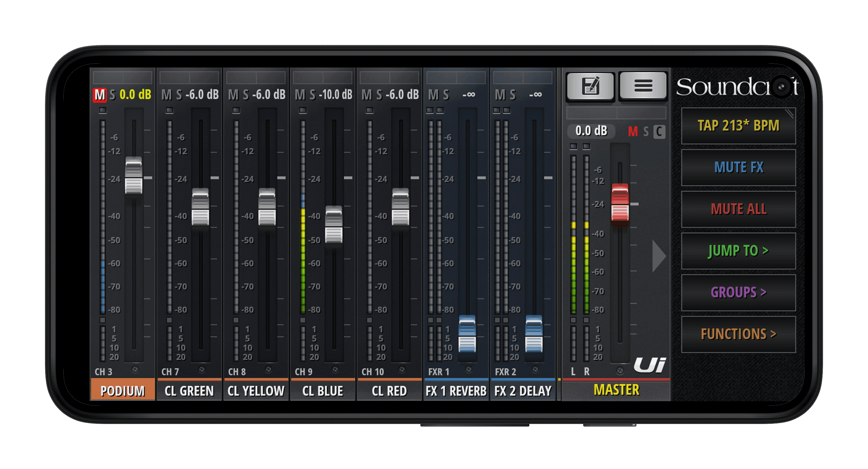
Task: Open the FUNCTIONS > submenu
Action: (x=738, y=334)
